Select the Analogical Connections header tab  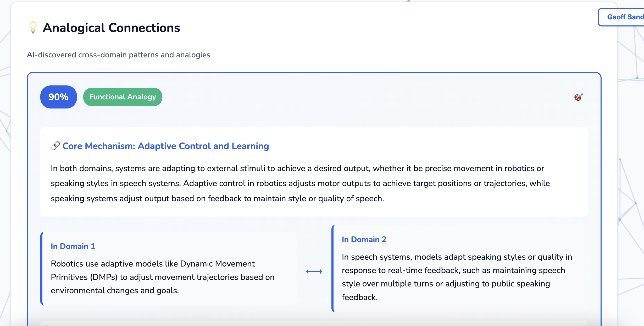coord(112,28)
